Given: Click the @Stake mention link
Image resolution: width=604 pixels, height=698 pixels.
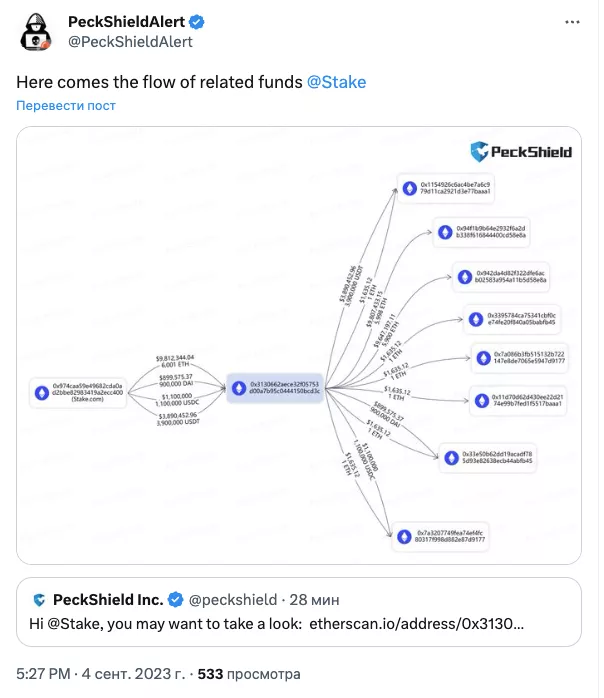Looking at the screenshot, I should tap(336, 82).
